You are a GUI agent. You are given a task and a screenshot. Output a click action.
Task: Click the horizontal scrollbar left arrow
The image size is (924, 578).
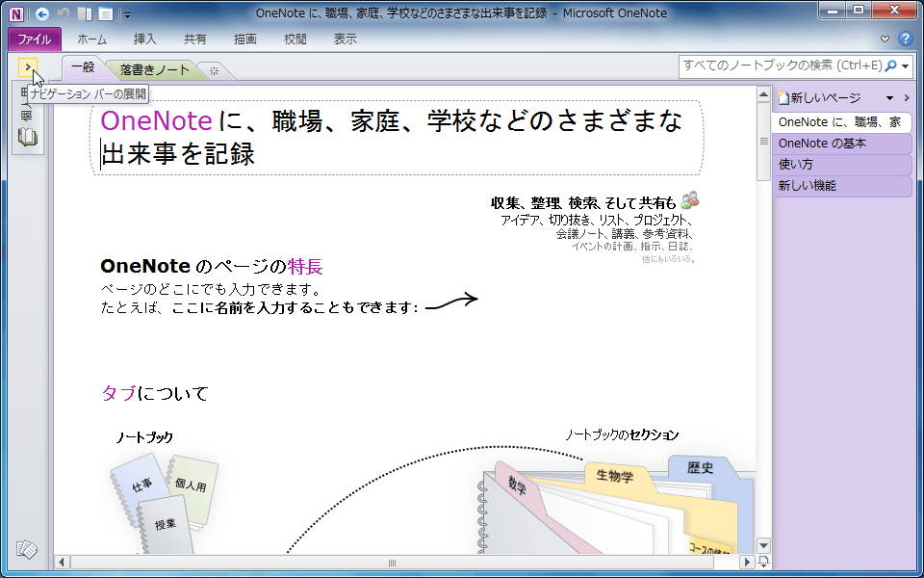coord(62,563)
